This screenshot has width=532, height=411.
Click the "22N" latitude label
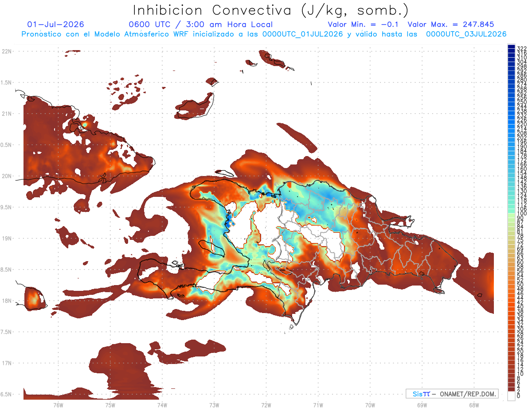7,51
